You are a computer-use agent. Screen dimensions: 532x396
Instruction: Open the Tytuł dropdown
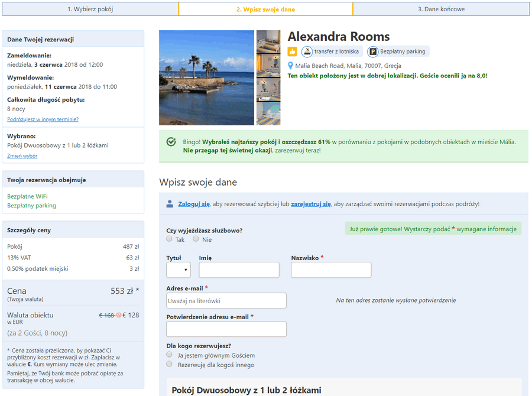pos(179,270)
